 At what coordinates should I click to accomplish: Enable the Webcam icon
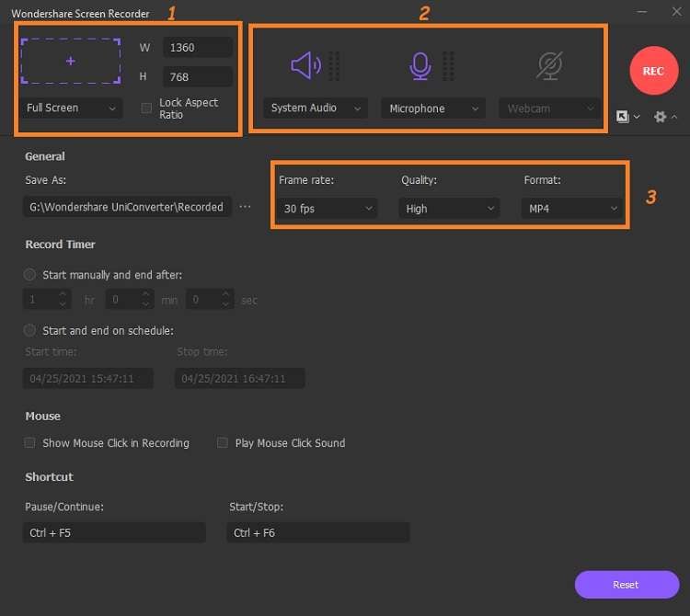[549, 66]
